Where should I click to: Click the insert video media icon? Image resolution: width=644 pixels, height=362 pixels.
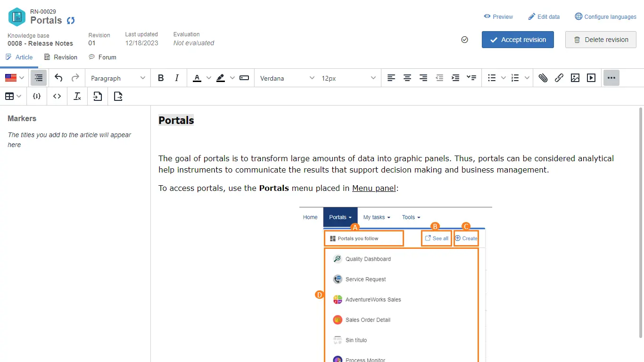(591, 78)
